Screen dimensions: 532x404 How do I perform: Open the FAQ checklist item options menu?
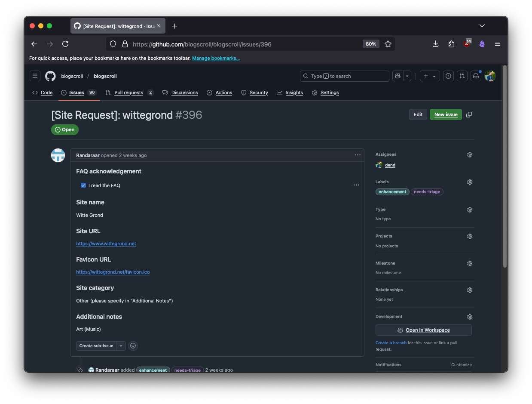point(356,185)
